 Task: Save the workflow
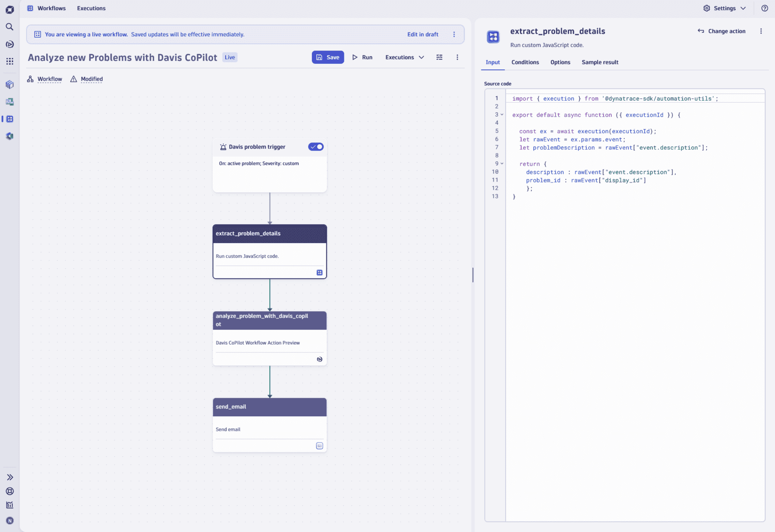coord(328,57)
